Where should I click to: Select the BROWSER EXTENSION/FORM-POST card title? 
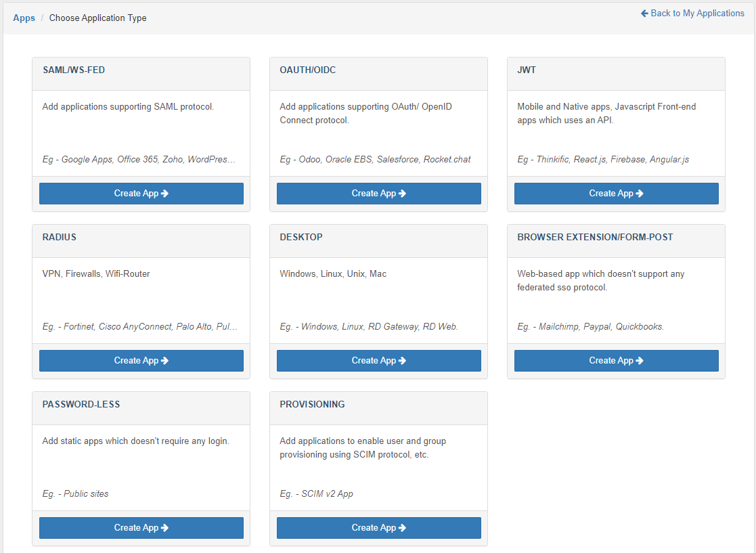(x=595, y=238)
